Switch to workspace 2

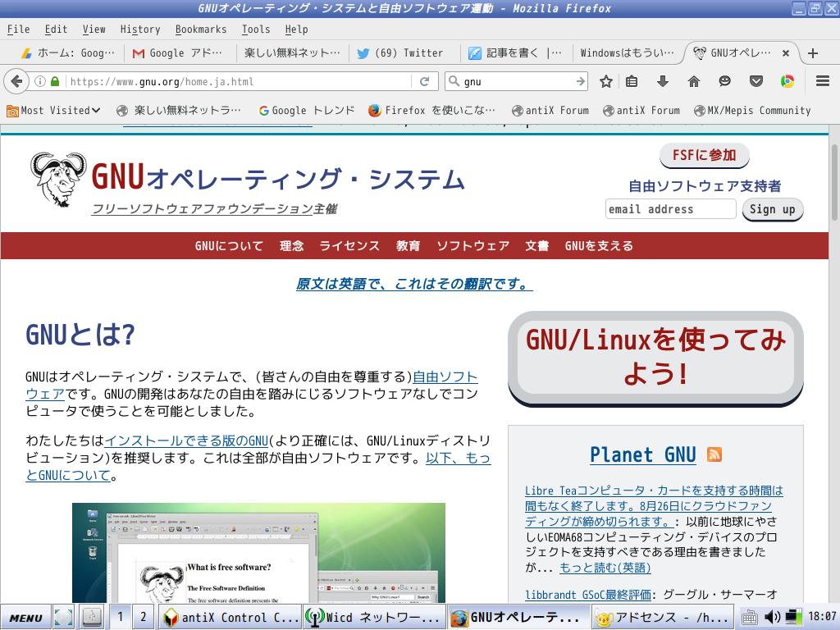(x=143, y=617)
